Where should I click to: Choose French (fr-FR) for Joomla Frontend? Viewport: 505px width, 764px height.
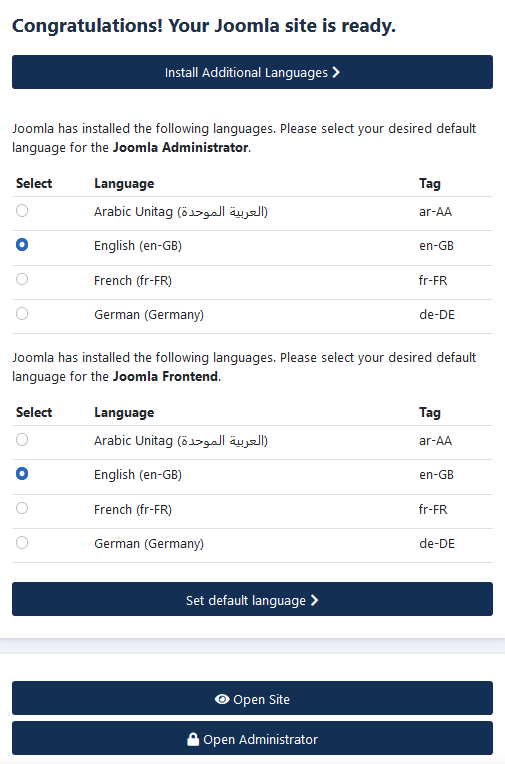tap(22, 508)
